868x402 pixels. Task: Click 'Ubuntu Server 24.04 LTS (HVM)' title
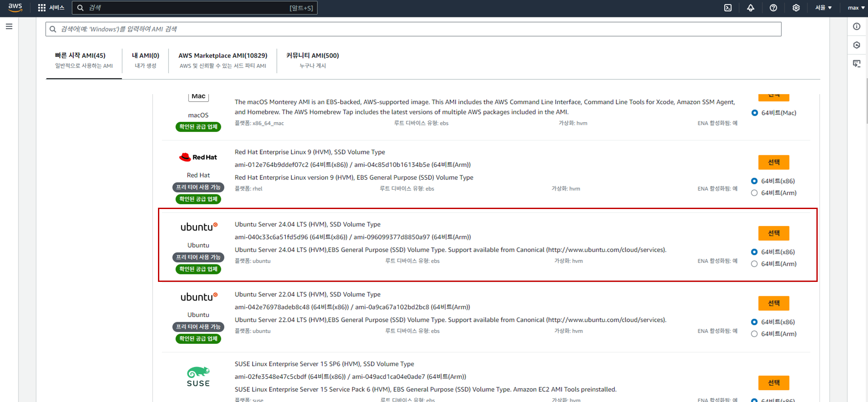pos(308,224)
